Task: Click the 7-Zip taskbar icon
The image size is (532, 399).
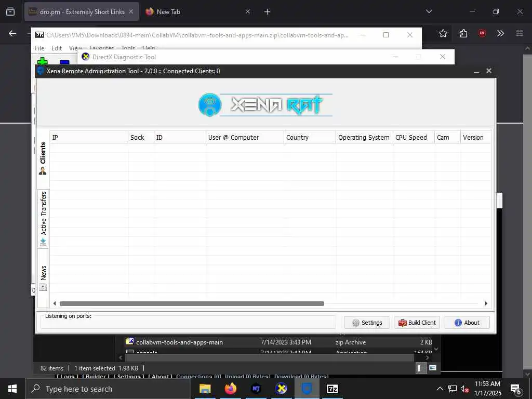Action: 332,389
